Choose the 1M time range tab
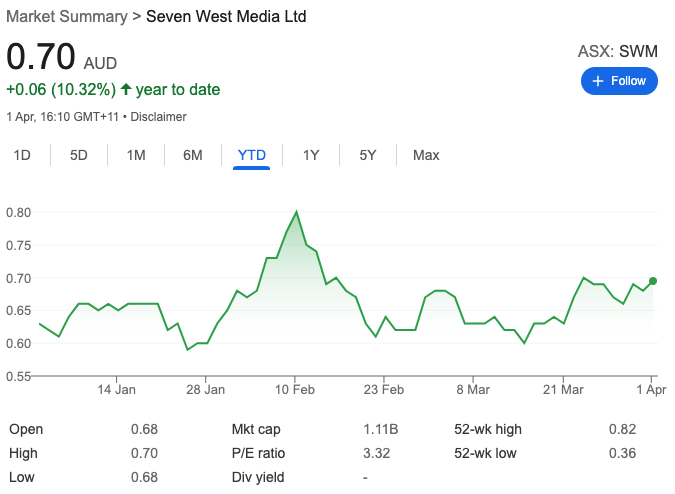The height and width of the screenshot is (494, 675). tap(136, 155)
